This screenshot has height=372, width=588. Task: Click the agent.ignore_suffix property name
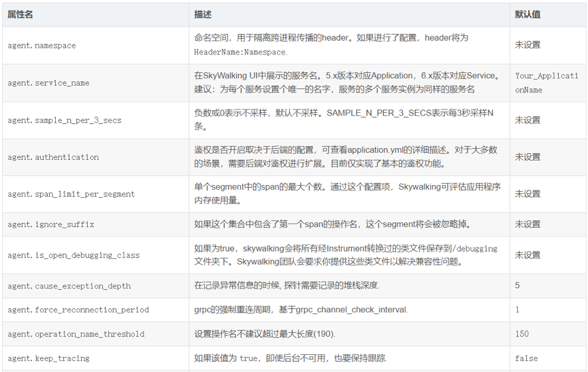pyautogui.click(x=50, y=224)
